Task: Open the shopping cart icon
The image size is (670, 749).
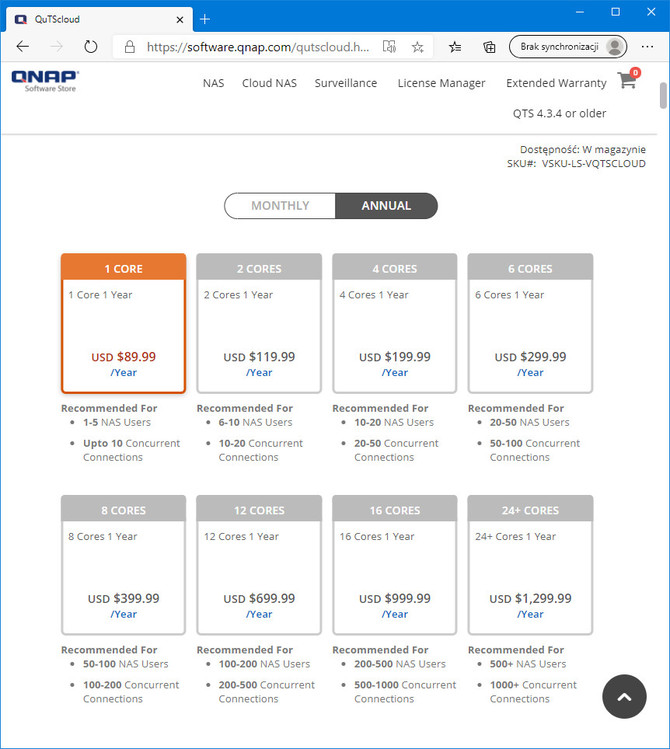Action: pyautogui.click(x=628, y=79)
